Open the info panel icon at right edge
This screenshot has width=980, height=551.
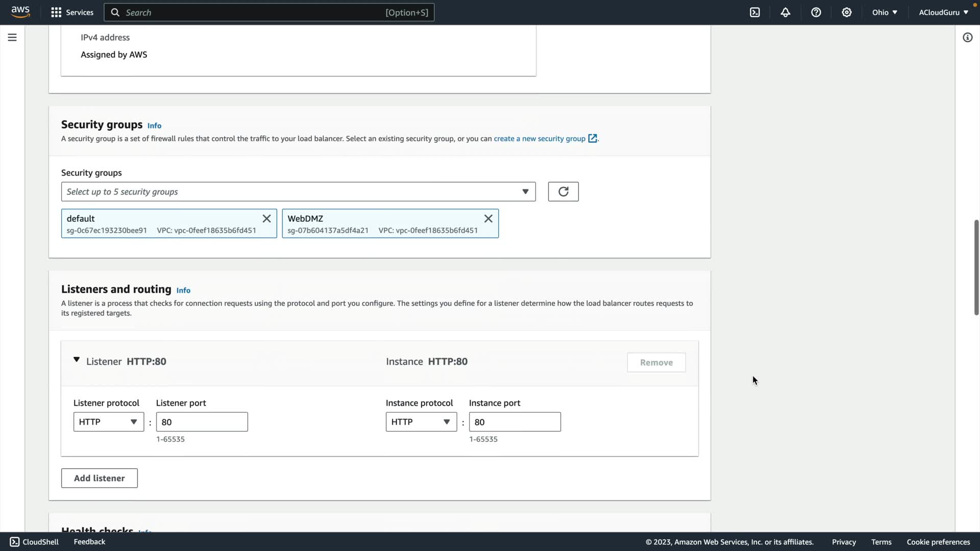coord(967,37)
